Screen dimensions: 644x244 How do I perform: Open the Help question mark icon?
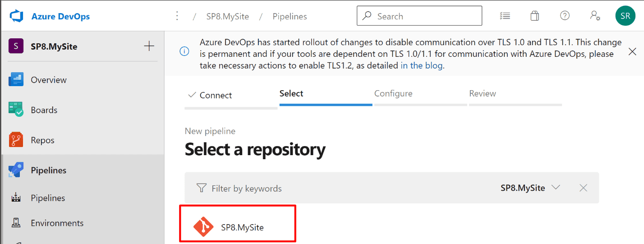coord(565,16)
